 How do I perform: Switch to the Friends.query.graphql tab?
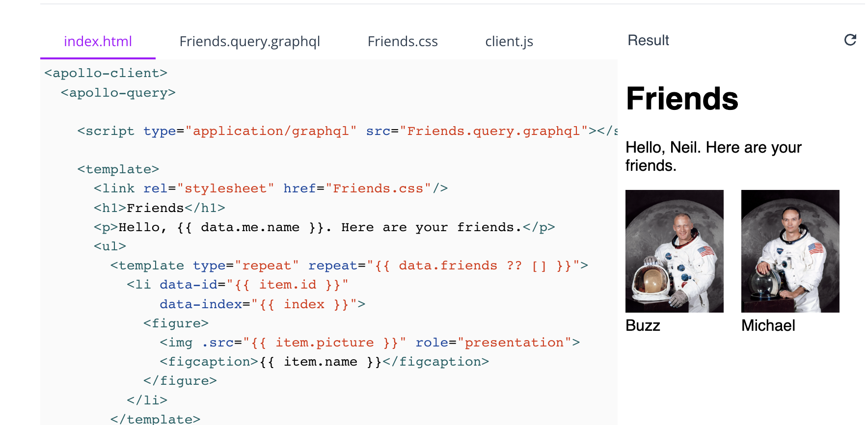point(250,41)
